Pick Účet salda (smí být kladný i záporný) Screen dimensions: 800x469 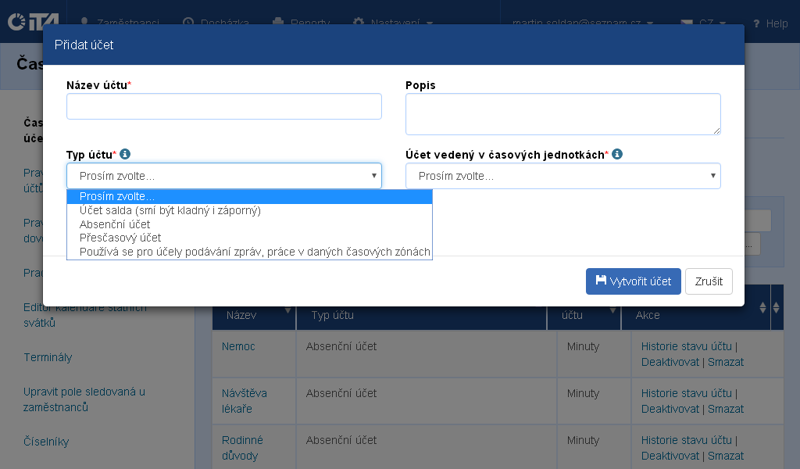[170, 210]
